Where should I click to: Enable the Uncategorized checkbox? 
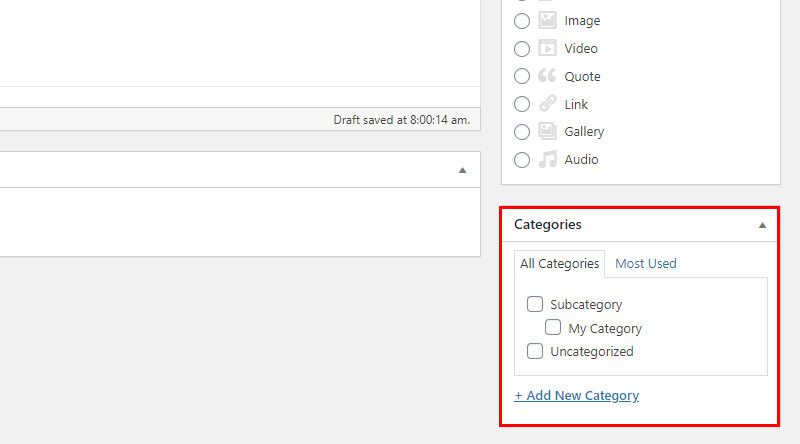point(535,351)
